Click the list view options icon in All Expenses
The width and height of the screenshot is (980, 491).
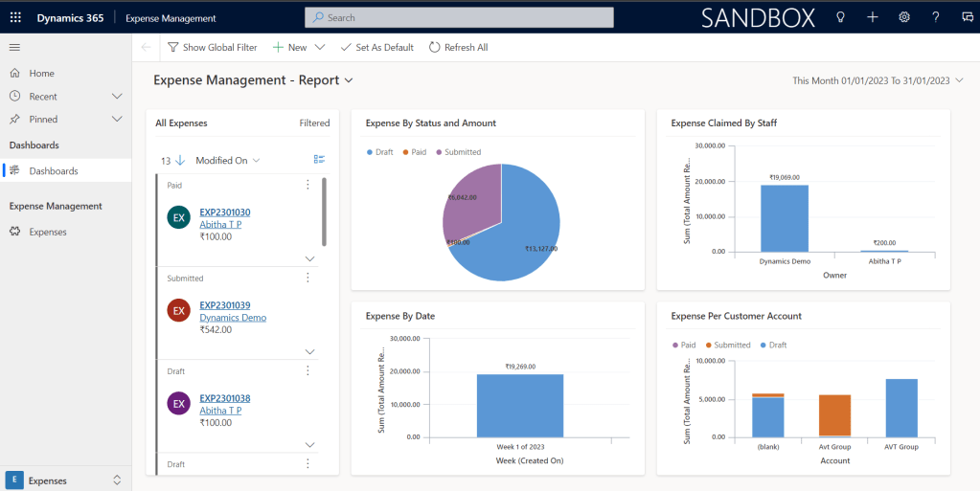(320, 160)
